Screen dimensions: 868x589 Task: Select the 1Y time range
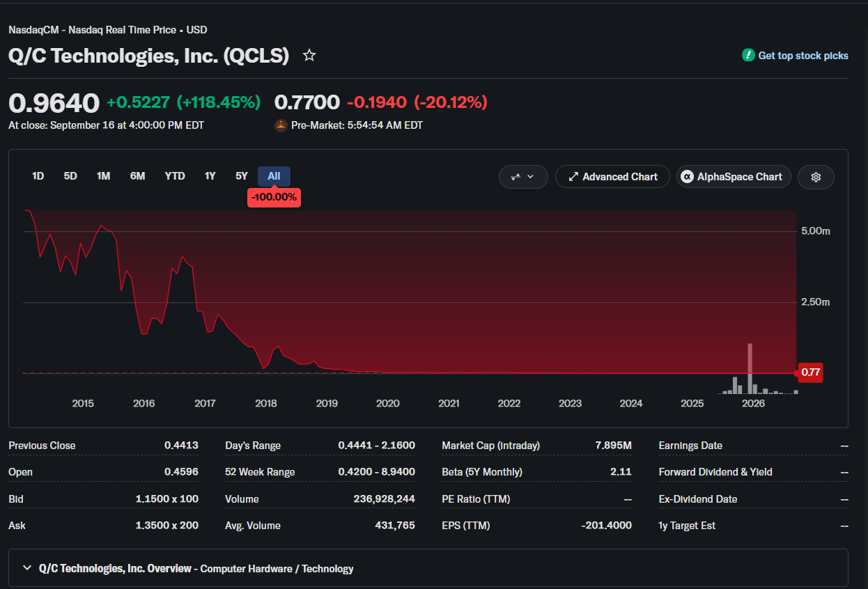pyautogui.click(x=210, y=176)
